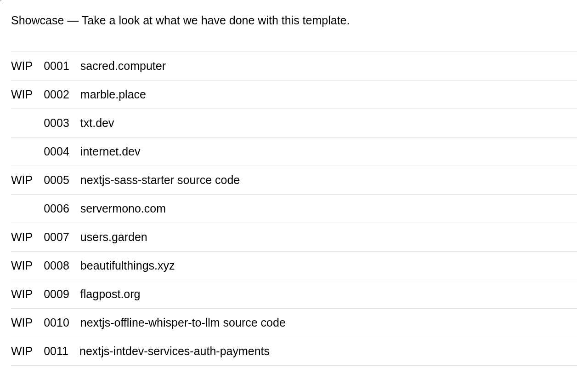The width and height of the screenshot is (588, 368).
Task: Click the WIP label beside sacred.computer
Action: pyautogui.click(x=22, y=66)
